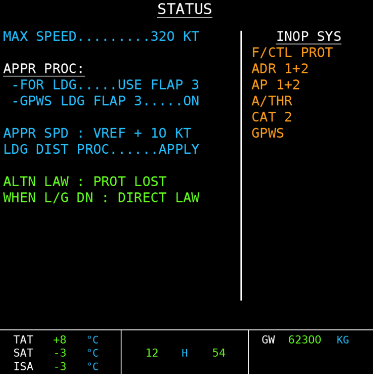Select the MAX SPEED 320 KT line
Screen dimensions: 373x374
101,36
